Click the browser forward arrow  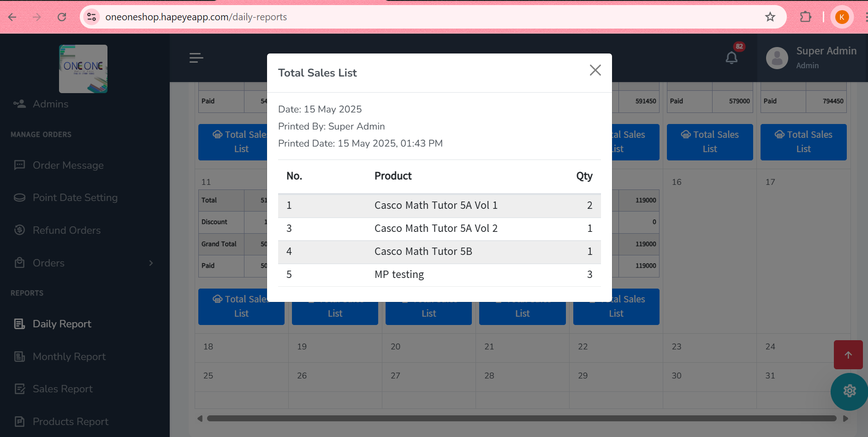tap(37, 17)
